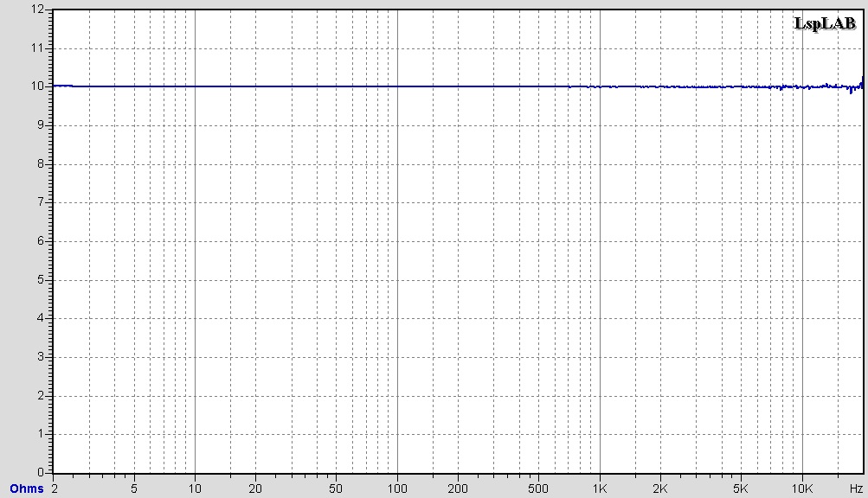The width and height of the screenshot is (868, 498).
Task: Click the 4 ohms y-axis label
Action: click(x=41, y=318)
